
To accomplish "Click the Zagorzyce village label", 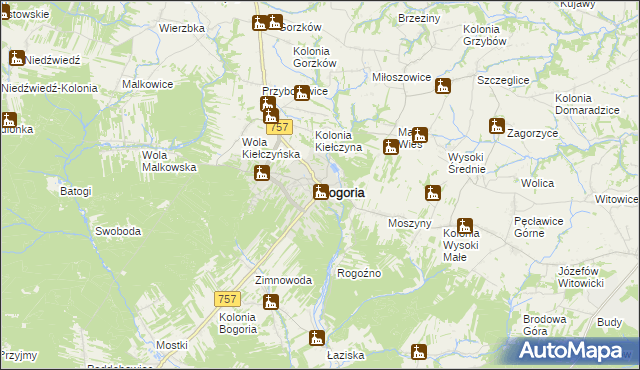I will point(532,133).
